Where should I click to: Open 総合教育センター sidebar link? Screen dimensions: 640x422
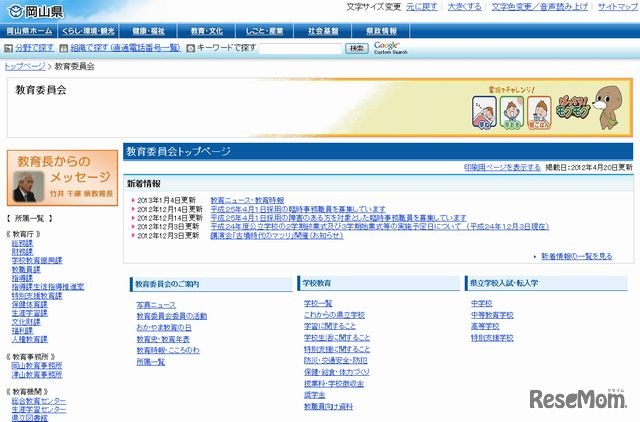point(39,401)
